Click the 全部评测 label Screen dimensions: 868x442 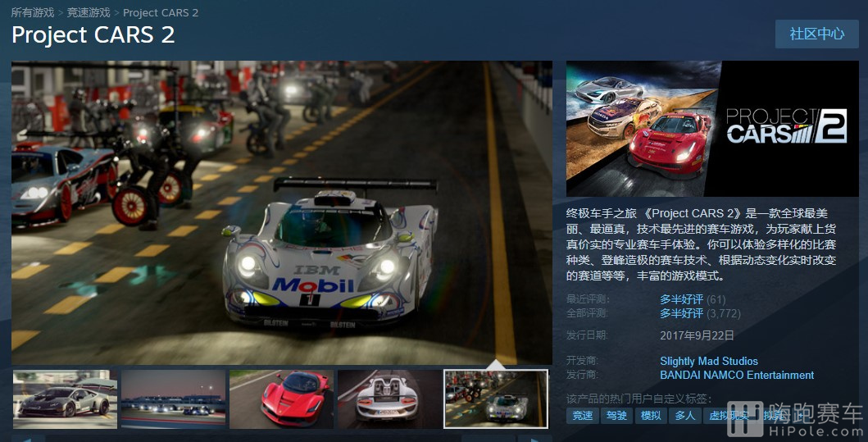[588, 313]
